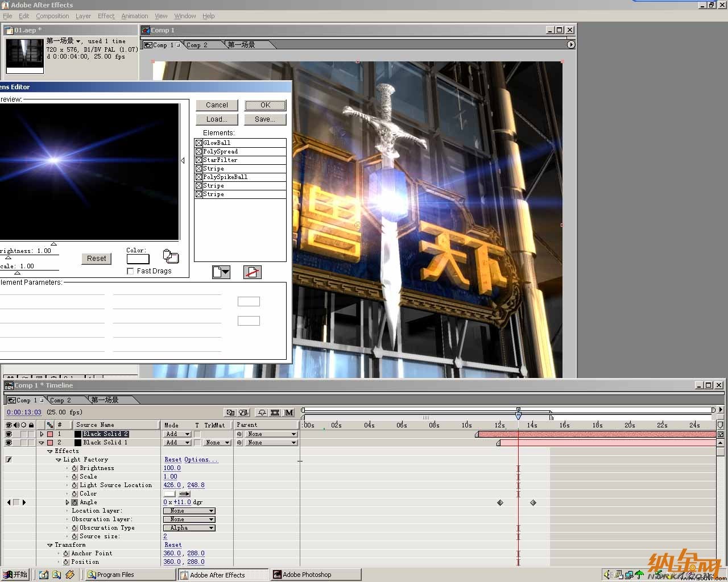Click the Lens Editor Color swatch
The width and height of the screenshot is (728, 582).
click(138, 259)
